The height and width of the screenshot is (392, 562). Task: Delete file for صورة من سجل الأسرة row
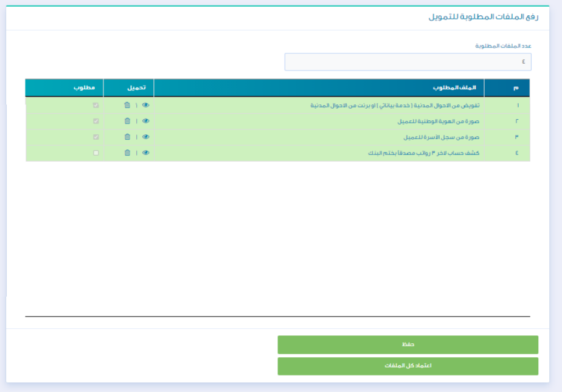click(127, 137)
